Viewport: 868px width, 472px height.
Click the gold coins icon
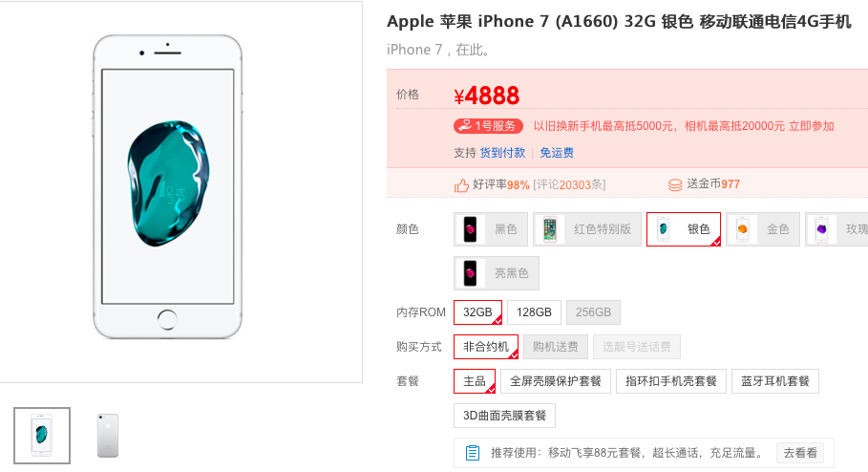pyautogui.click(x=675, y=185)
